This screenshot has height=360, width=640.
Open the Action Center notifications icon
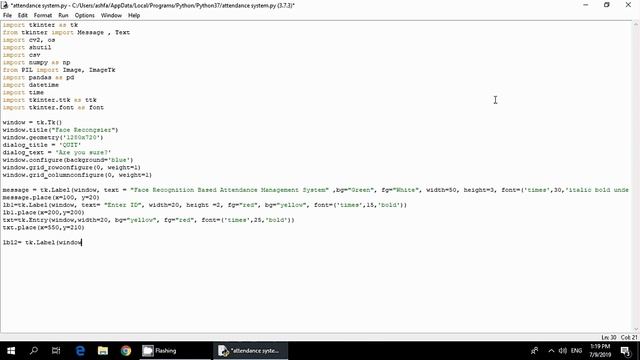pos(625,351)
